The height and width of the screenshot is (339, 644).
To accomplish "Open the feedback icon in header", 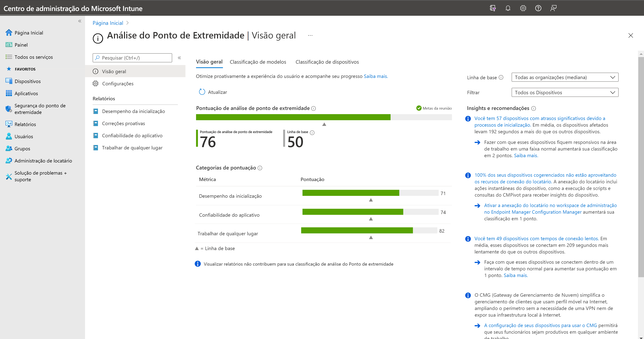I will (x=553, y=8).
